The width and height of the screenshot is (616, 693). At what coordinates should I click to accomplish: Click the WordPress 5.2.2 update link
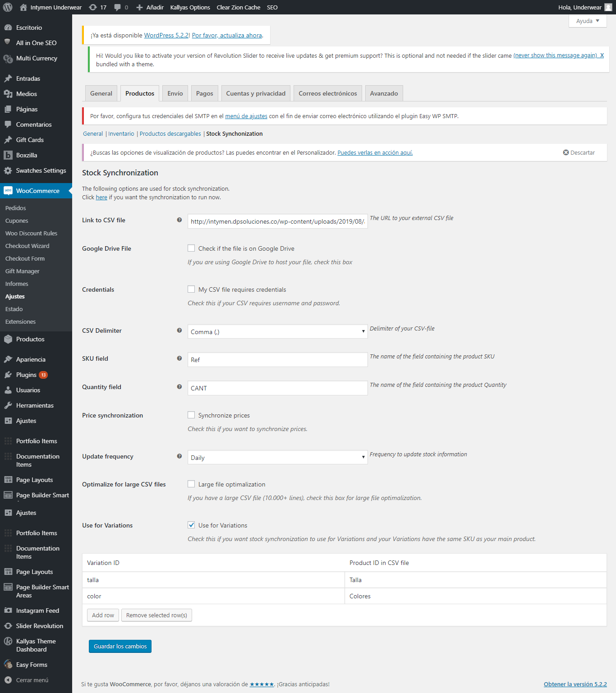(166, 35)
